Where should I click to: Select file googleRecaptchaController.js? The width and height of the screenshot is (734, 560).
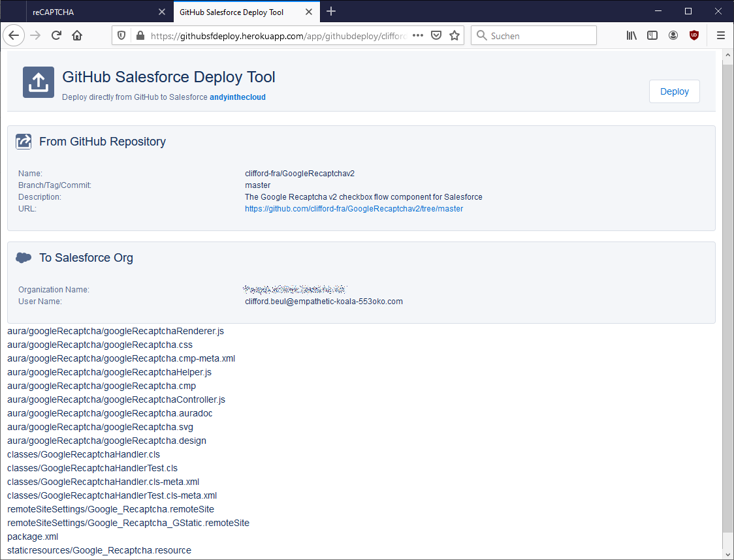116,399
